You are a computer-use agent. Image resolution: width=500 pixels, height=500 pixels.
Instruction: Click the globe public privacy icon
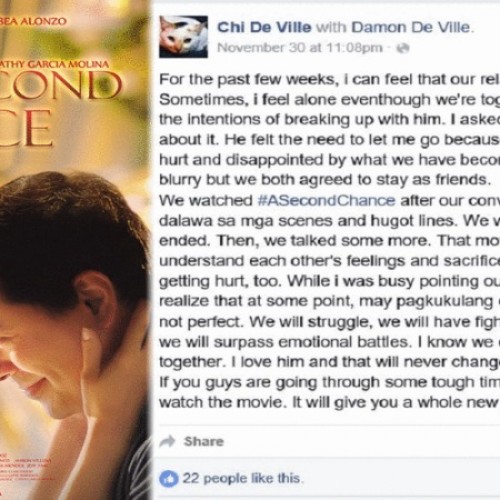pyautogui.click(x=403, y=48)
